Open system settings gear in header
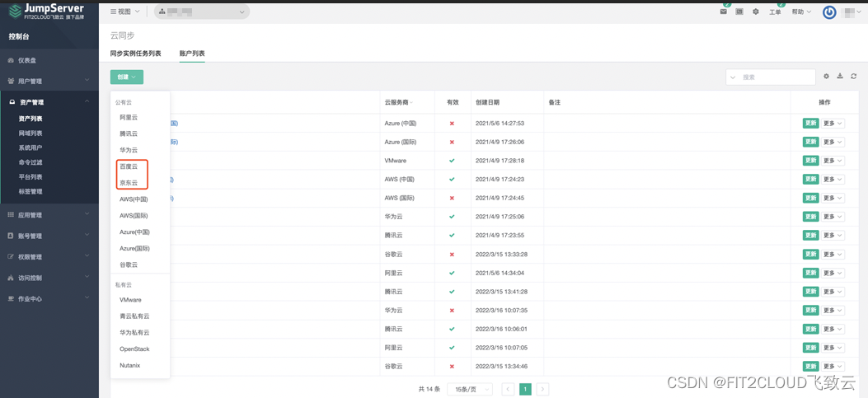The image size is (868, 398). [756, 12]
